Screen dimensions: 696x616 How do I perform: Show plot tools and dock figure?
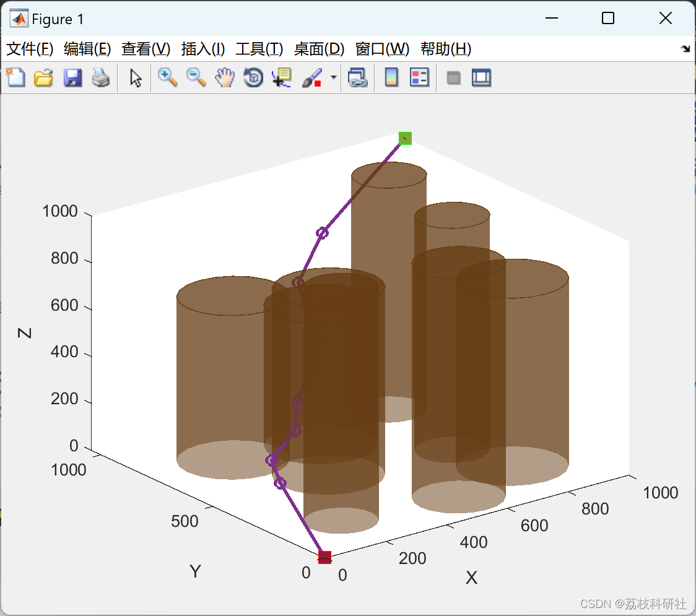click(481, 77)
